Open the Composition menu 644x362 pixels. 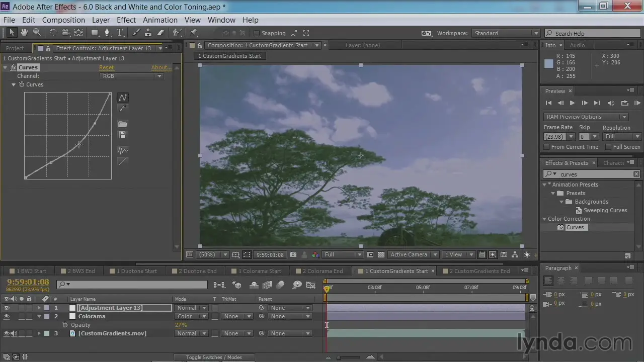63,20
